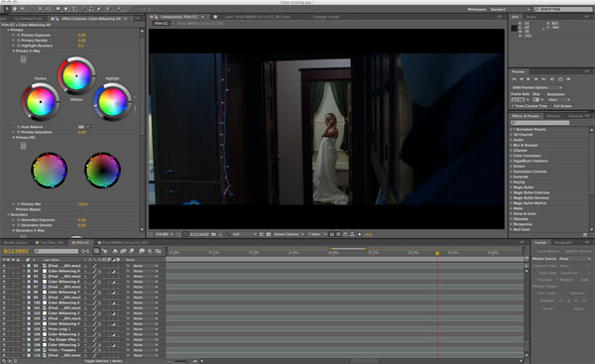Toggle visibility of layer 93
This screenshot has height=364, width=595.
point(4,266)
